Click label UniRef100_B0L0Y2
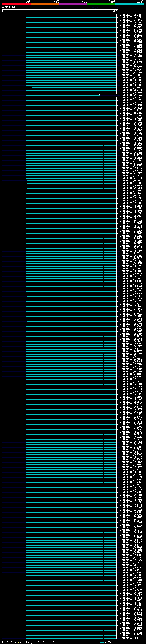 [131, 301]
